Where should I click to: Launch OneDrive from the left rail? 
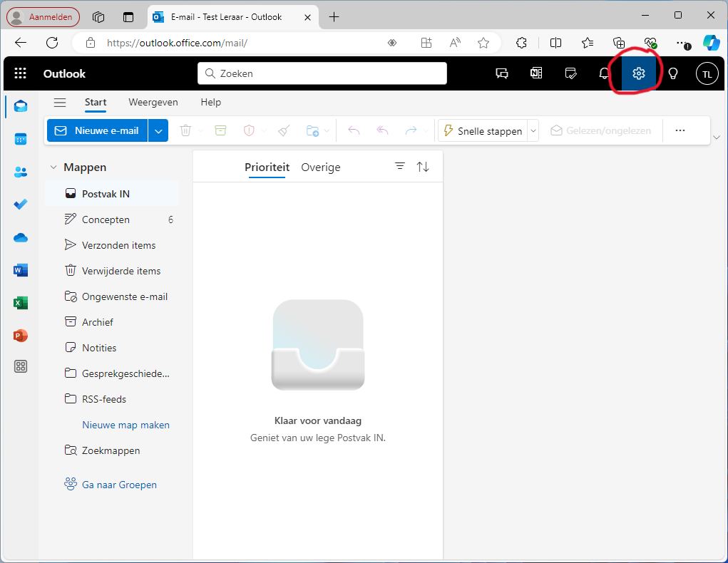[x=21, y=237]
